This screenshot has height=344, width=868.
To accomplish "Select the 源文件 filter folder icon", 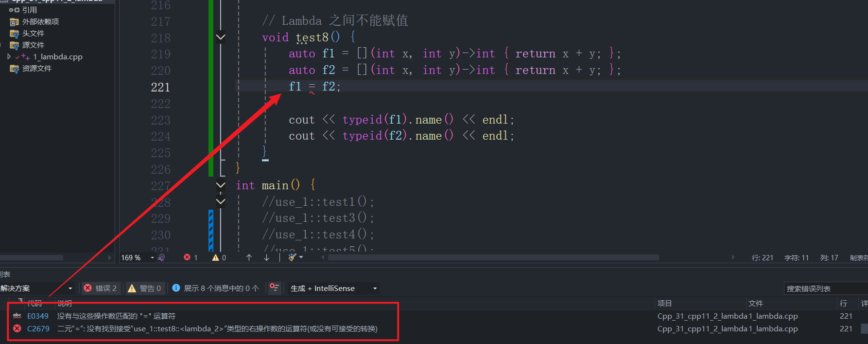I will pos(14,45).
